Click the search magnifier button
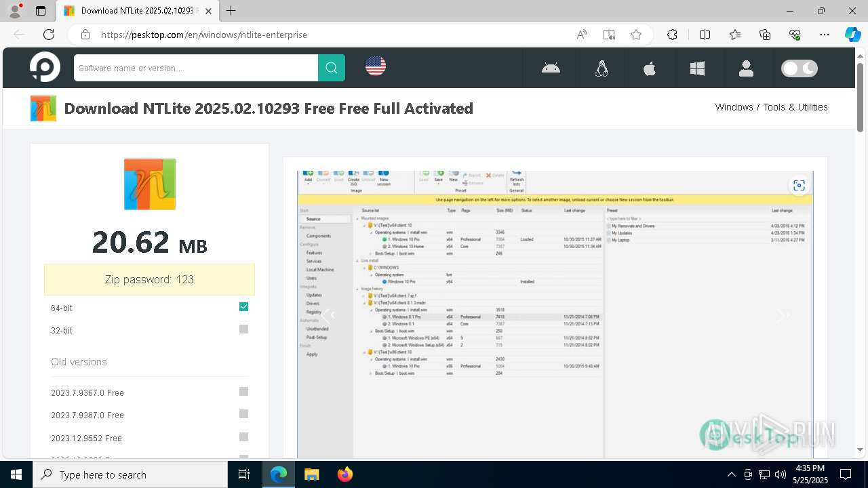Image resolution: width=868 pixels, height=488 pixels. [x=332, y=68]
